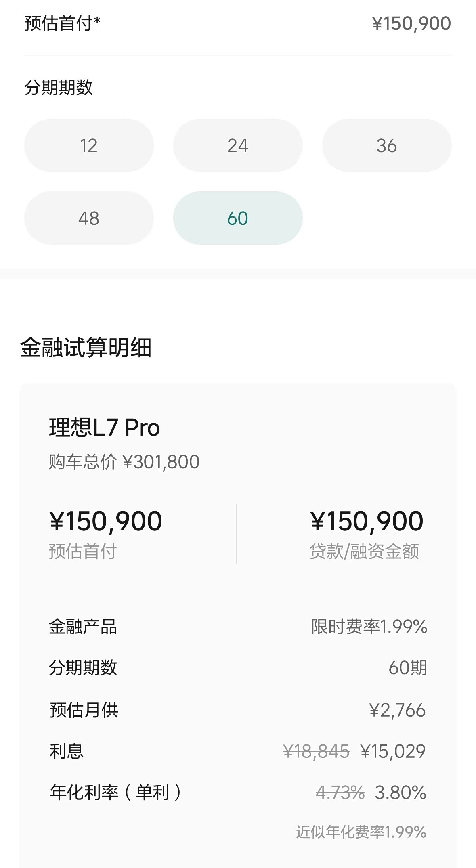Open the 限时费率1.99% finance product

pos(369,627)
